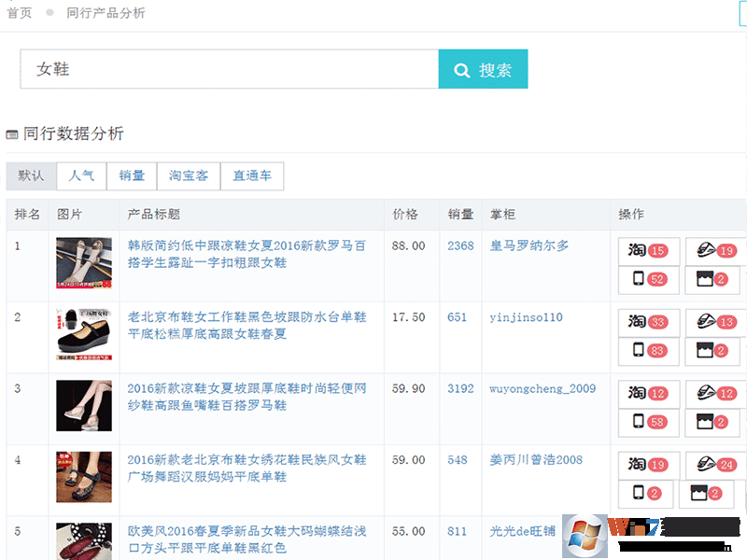Click the mobile icon with badge 58 in row 3
The image size is (747, 560).
(649, 423)
